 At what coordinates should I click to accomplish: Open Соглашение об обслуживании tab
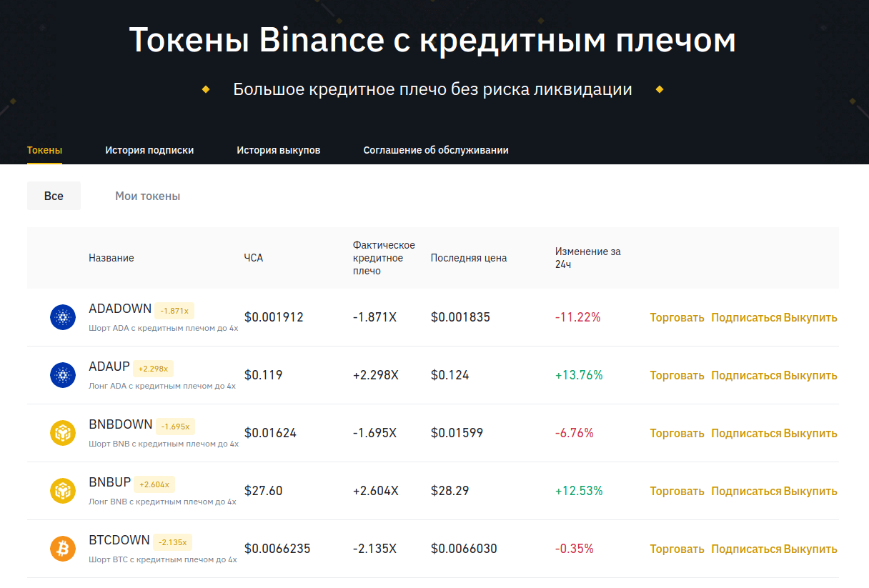[436, 150]
